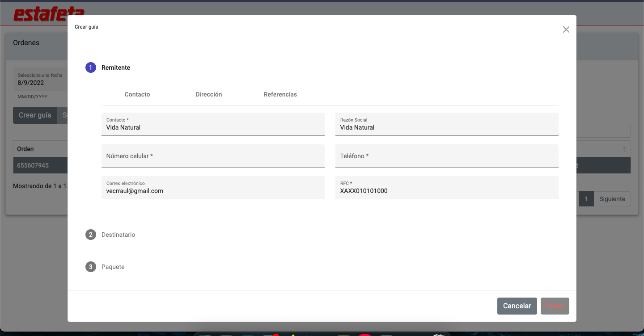Click the estafeta logo

coord(49,13)
